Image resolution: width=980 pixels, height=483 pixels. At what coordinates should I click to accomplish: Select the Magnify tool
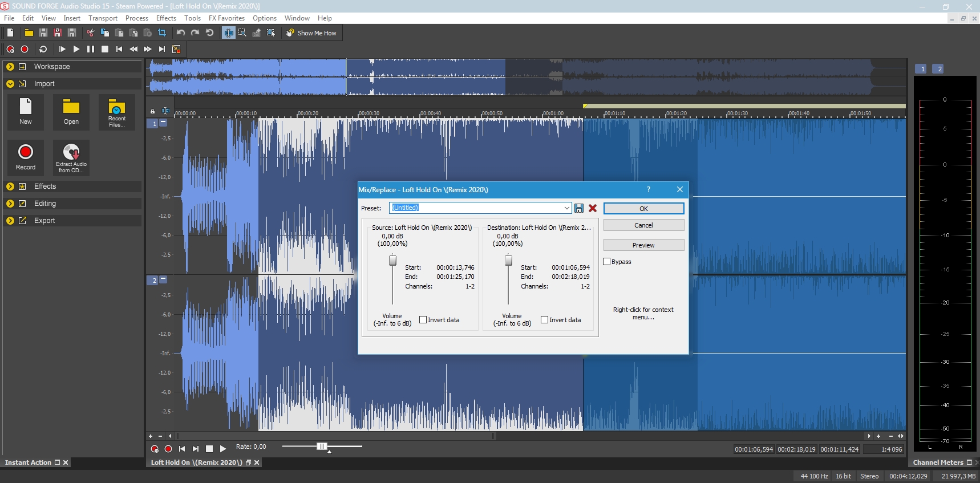[242, 33]
